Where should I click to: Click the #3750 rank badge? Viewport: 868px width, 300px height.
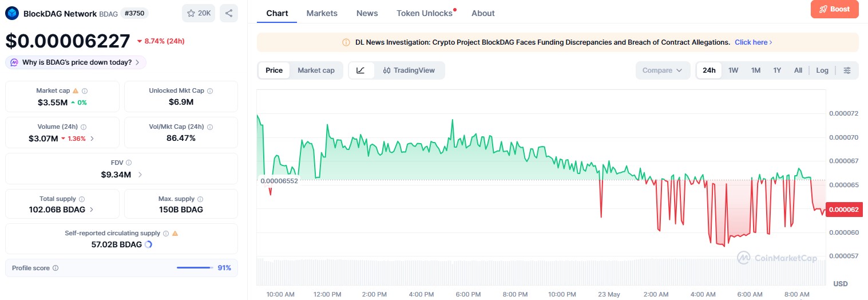coord(135,13)
